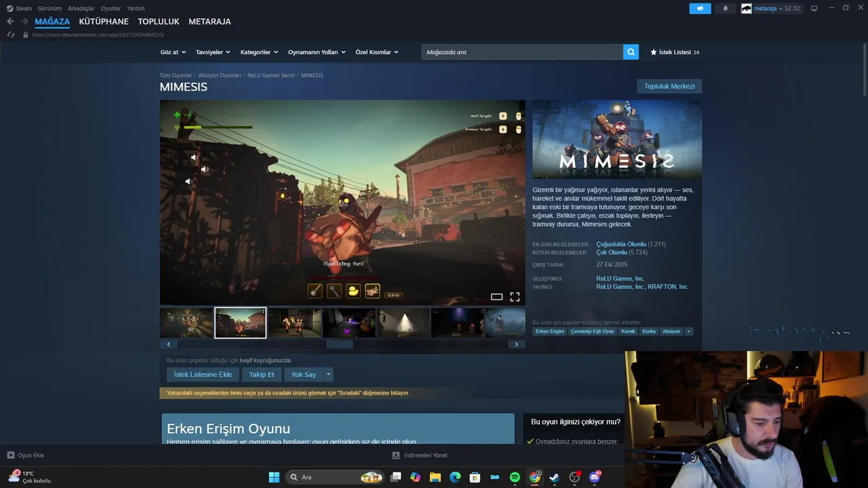Click the Korku tag
This screenshot has height=488, width=868.
coord(649,331)
